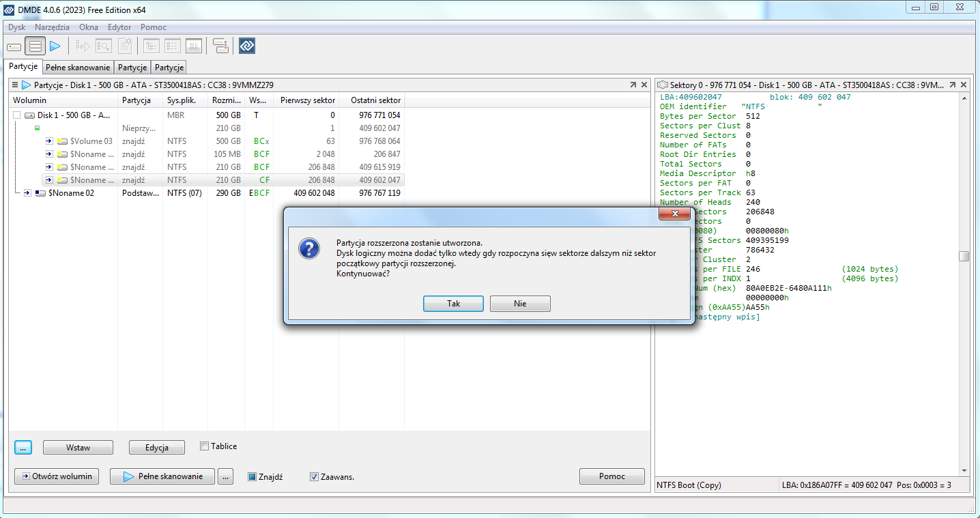Click the NTFS Boot (Copy) status text
Image resolution: width=980 pixels, height=518 pixels.
tap(689, 485)
